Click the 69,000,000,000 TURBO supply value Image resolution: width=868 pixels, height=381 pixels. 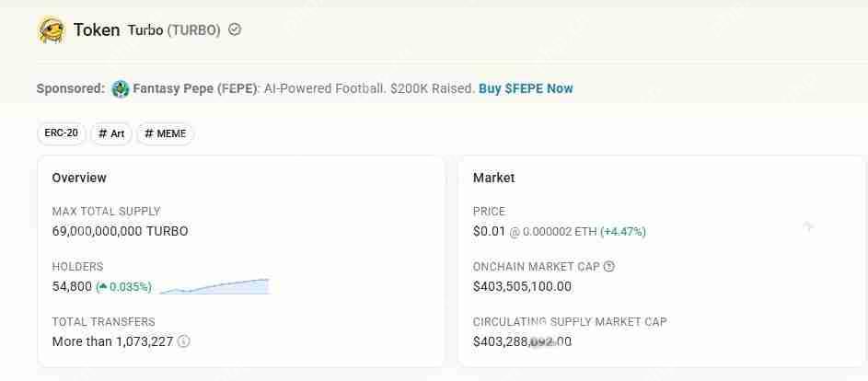pyautogui.click(x=120, y=231)
